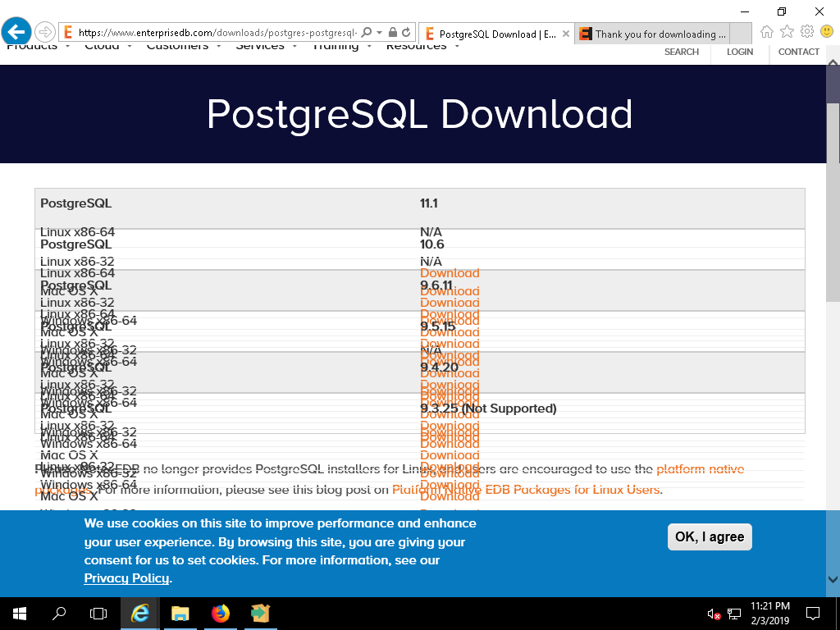
Task: Click the browser Forward arrow button
Action: click(x=44, y=32)
